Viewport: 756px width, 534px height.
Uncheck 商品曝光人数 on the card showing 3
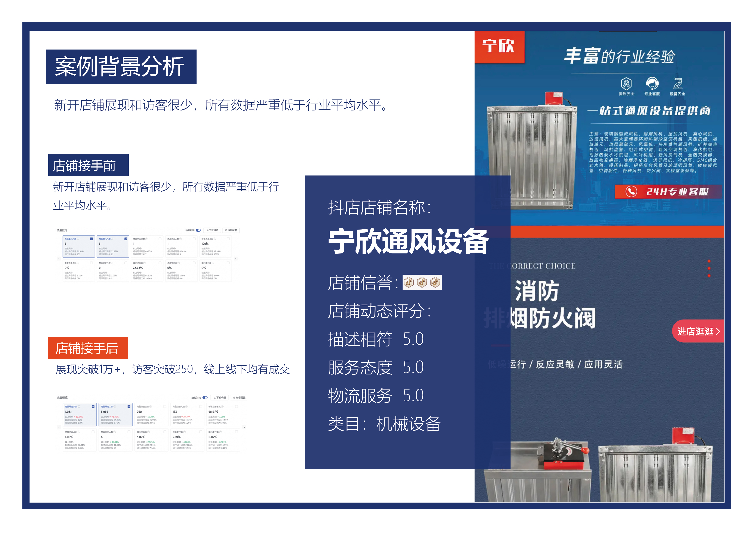(x=126, y=239)
